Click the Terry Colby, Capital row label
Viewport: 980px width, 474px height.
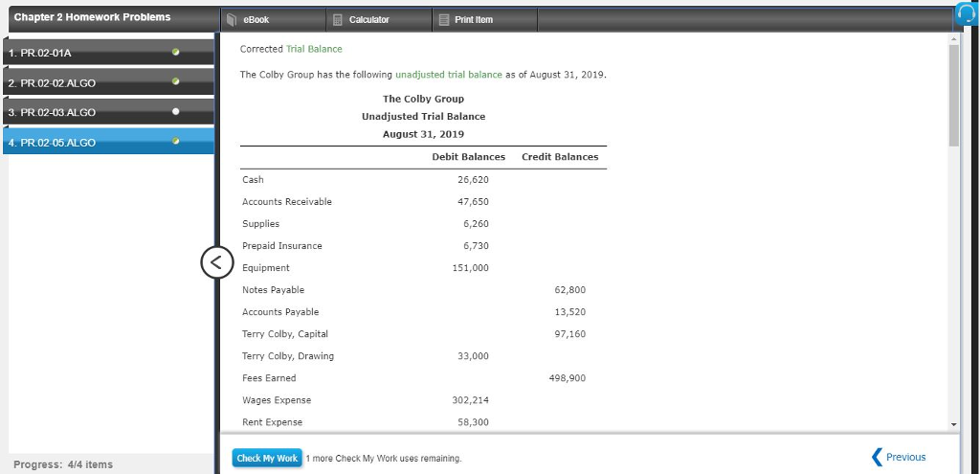tap(285, 334)
